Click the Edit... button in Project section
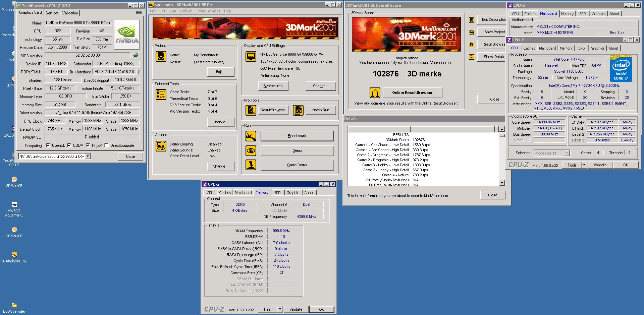 [220, 72]
